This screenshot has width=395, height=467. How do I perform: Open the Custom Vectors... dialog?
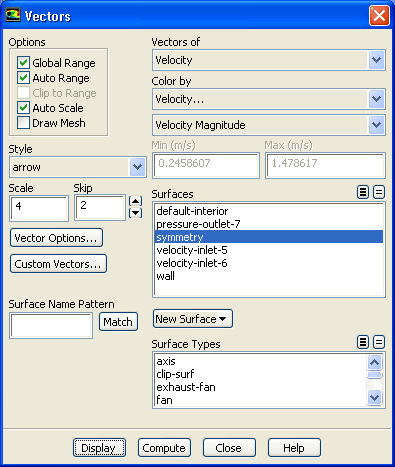58,264
